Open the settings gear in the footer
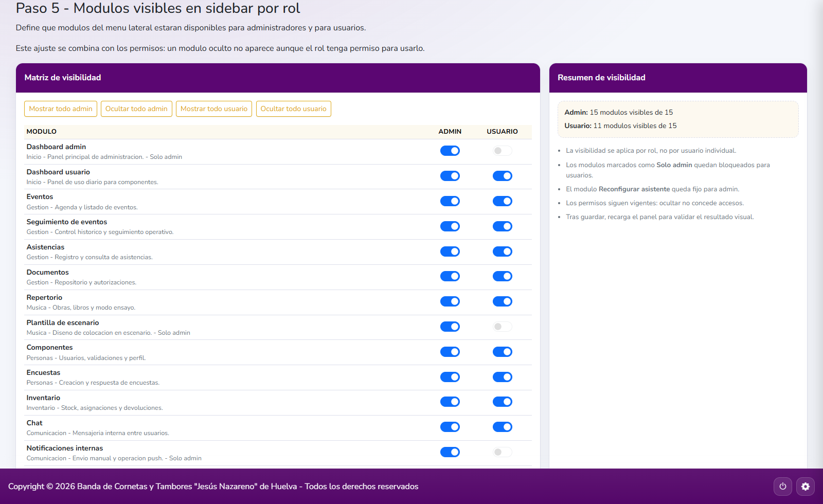The width and height of the screenshot is (823, 504). pyautogui.click(x=806, y=486)
